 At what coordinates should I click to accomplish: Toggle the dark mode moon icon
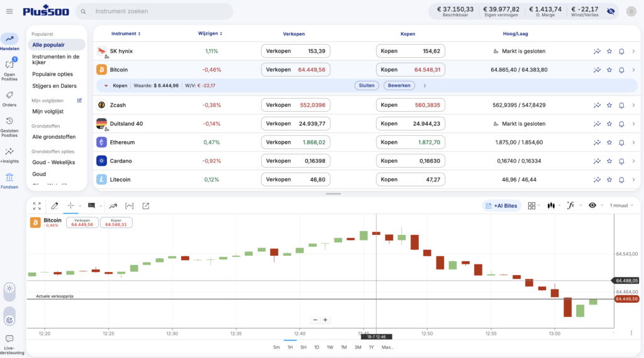[x=9, y=320]
